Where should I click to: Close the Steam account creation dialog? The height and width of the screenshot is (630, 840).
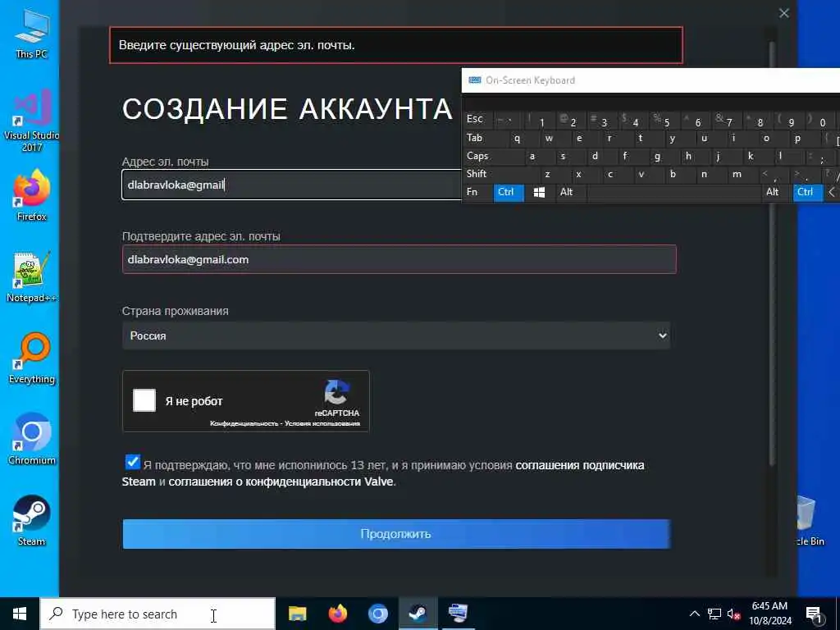[783, 13]
